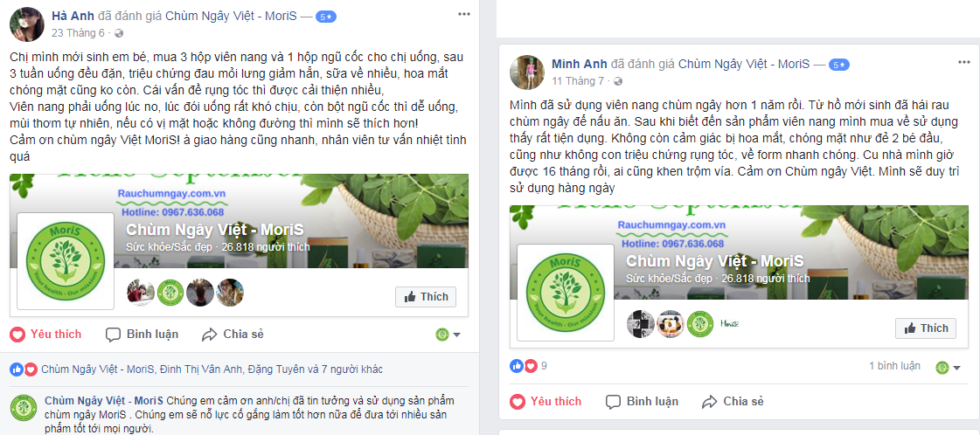Click the 1 bình luận count link

point(894,366)
